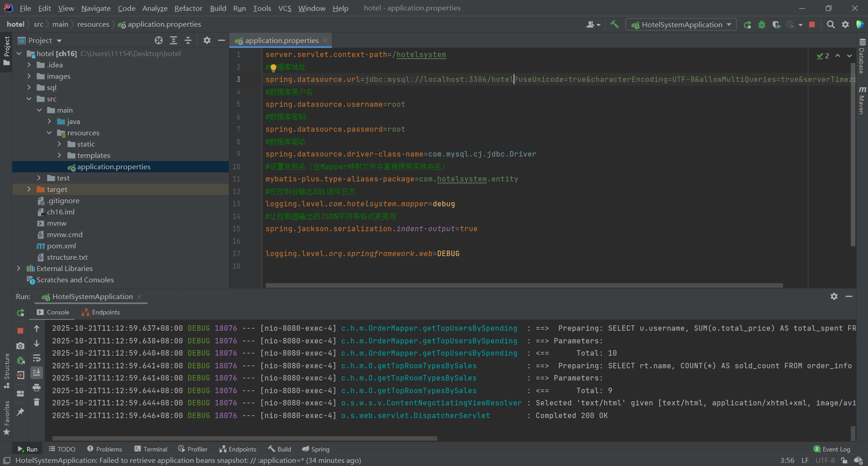
Task: Open the Navigate menu
Action: (x=96, y=8)
